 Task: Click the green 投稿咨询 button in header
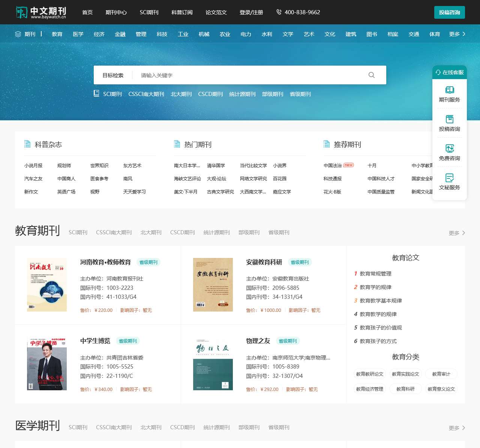pos(449,12)
